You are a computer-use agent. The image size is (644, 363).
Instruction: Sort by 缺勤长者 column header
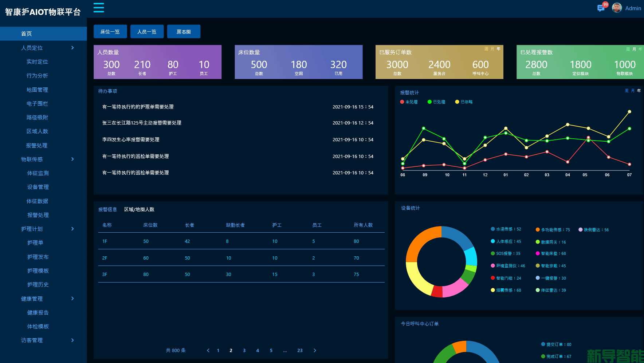(x=235, y=225)
